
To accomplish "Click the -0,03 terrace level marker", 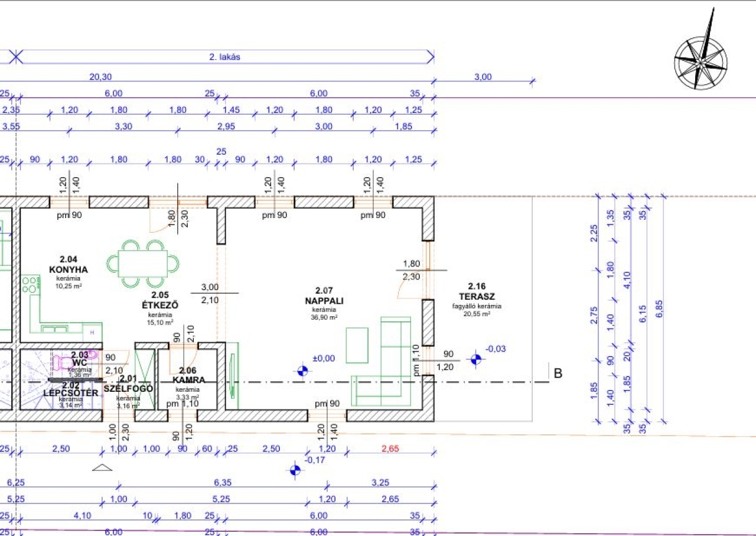I will coord(476,359).
